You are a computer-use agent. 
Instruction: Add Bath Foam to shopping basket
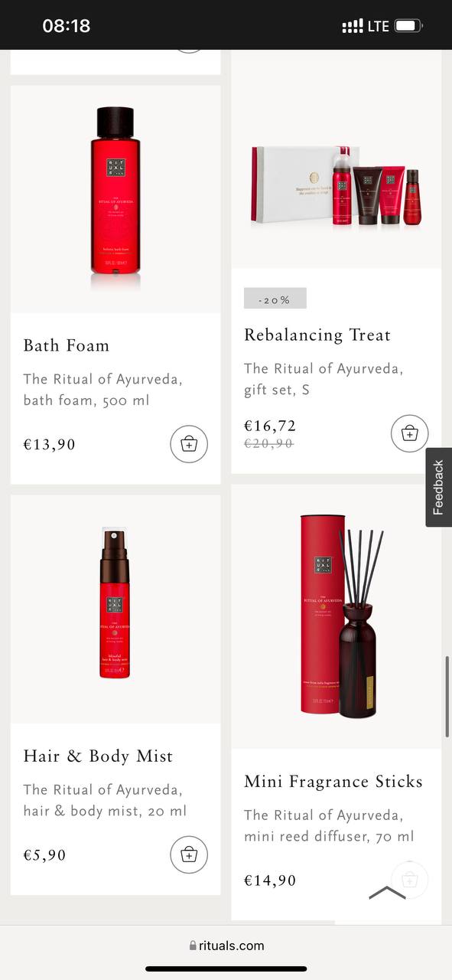(x=189, y=445)
